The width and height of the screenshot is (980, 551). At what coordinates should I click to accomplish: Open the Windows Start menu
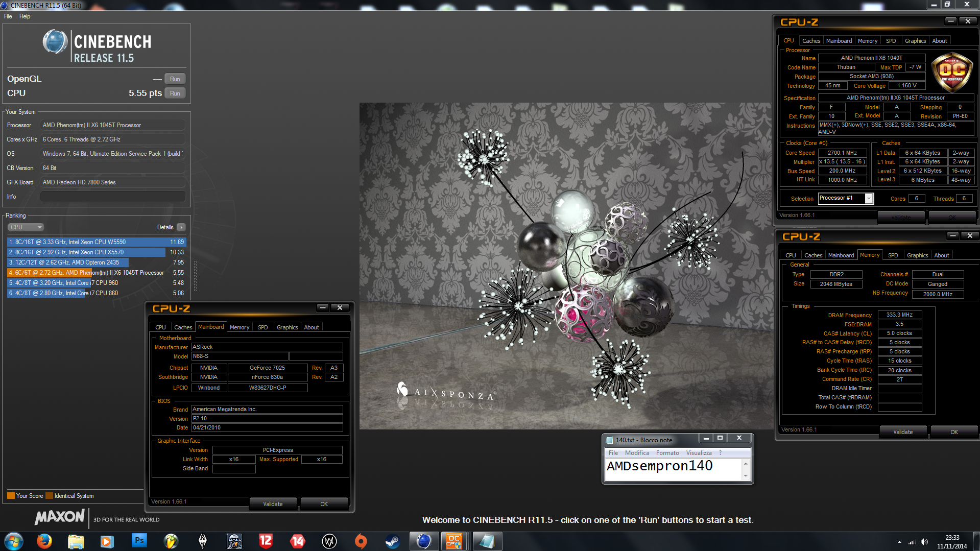click(x=14, y=541)
